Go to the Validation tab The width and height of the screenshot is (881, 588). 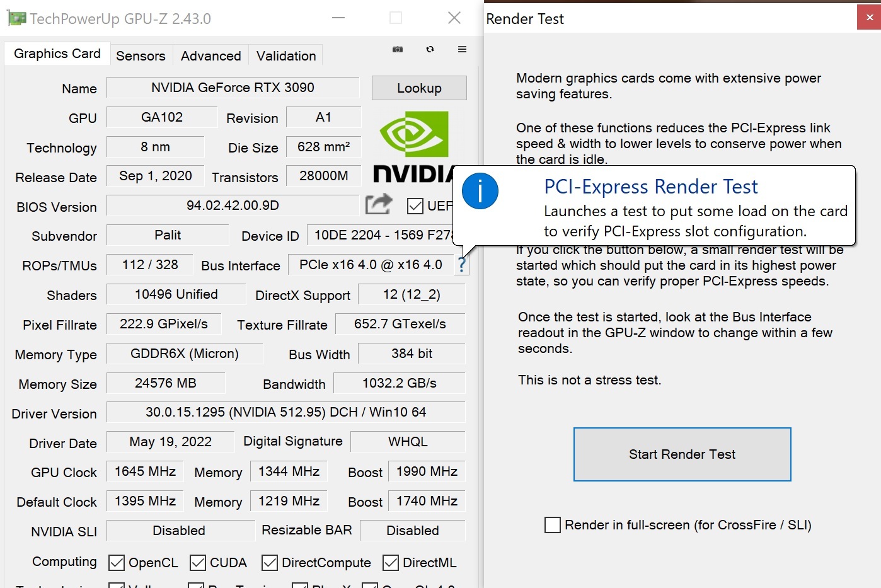tap(286, 55)
